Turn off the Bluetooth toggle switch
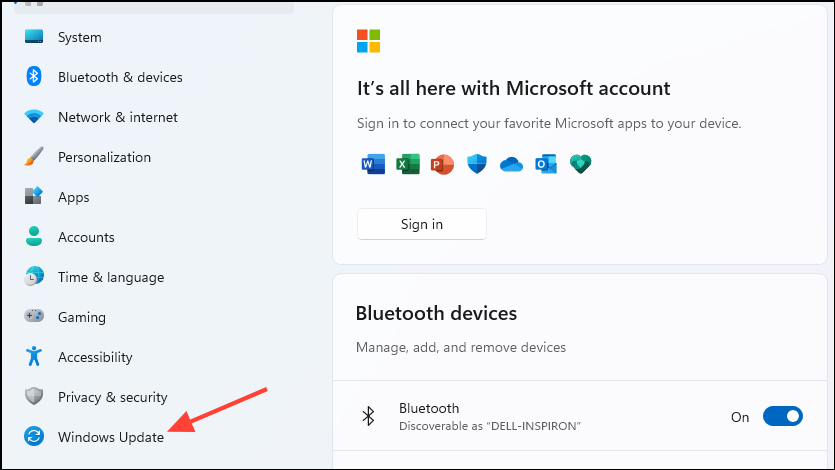The image size is (835, 470). click(x=783, y=416)
